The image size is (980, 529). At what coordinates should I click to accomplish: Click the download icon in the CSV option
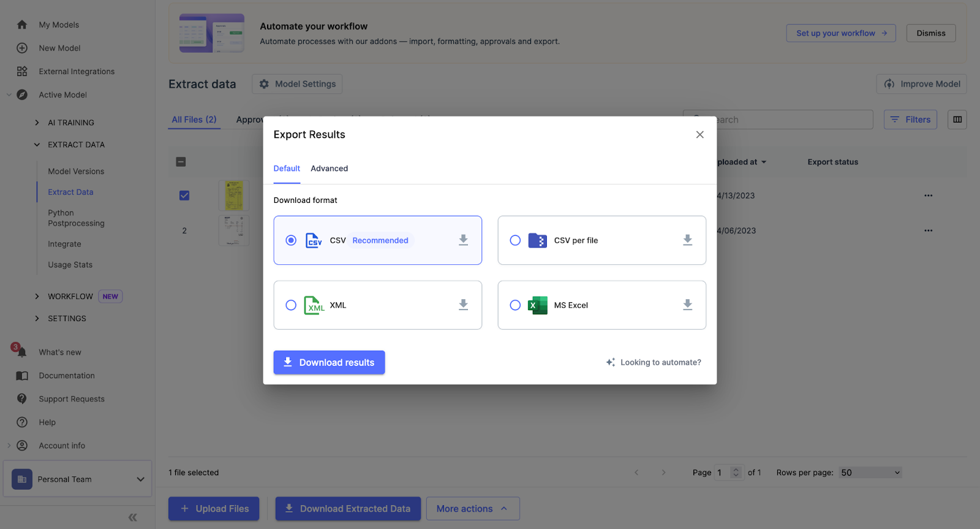pos(464,240)
